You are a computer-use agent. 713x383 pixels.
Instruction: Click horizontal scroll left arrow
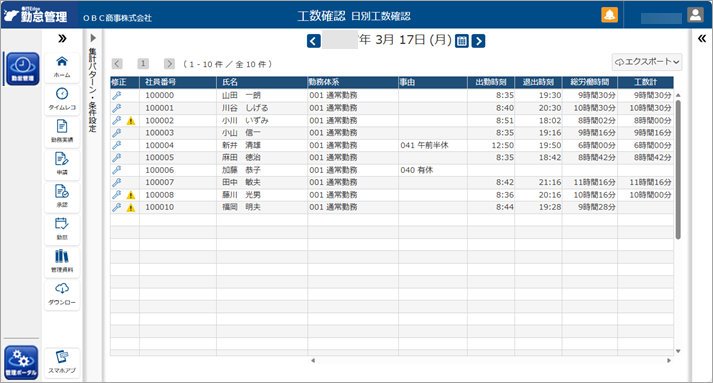tap(313, 361)
